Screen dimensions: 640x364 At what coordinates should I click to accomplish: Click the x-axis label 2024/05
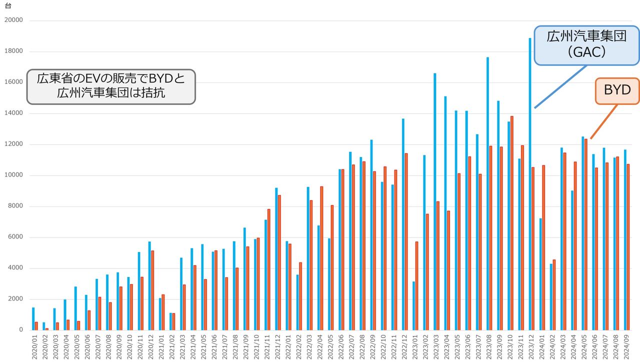pos(585,347)
